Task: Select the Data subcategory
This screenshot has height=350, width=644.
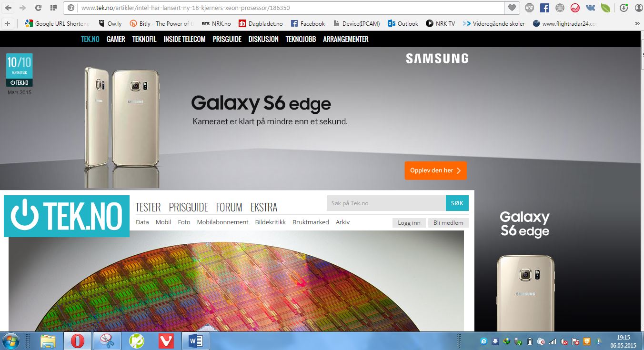Action: tap(142, 222)
